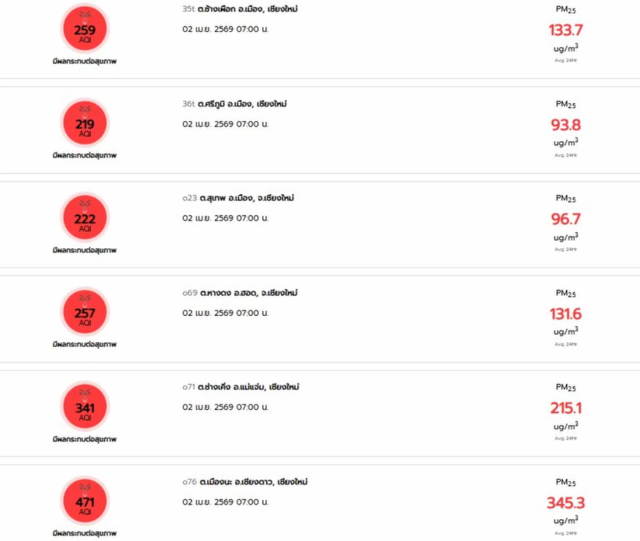Select the 215.1 PM2.5 reading
Screen dimensions: 640x541
(565, 407)
